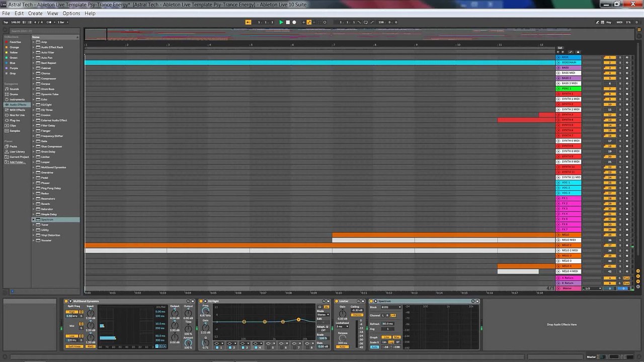Image resolution: width=644 pixels, height=362 pixels.
Task: Fold the Spectrum device with its triangle
Action: pos(375,301)
